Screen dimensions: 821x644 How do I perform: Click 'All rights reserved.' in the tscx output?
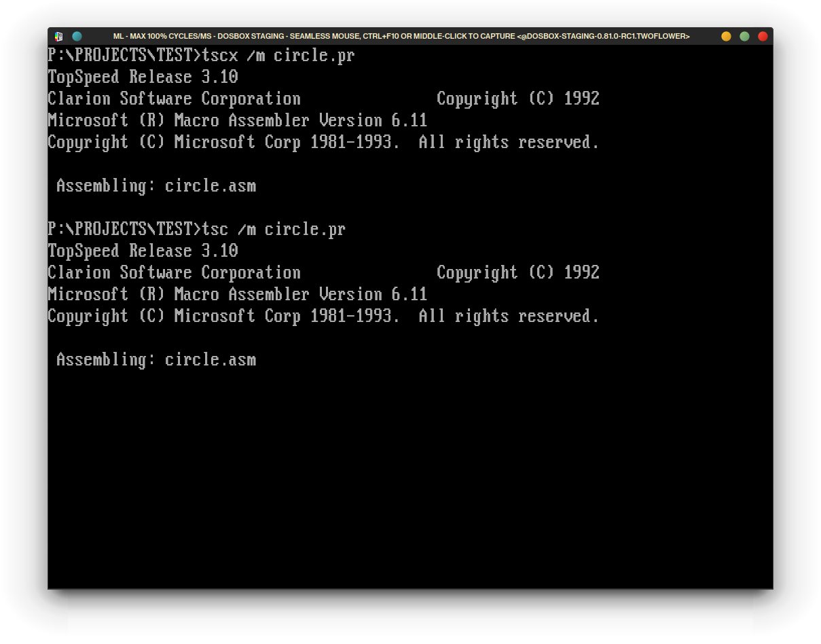click(509, 143)
